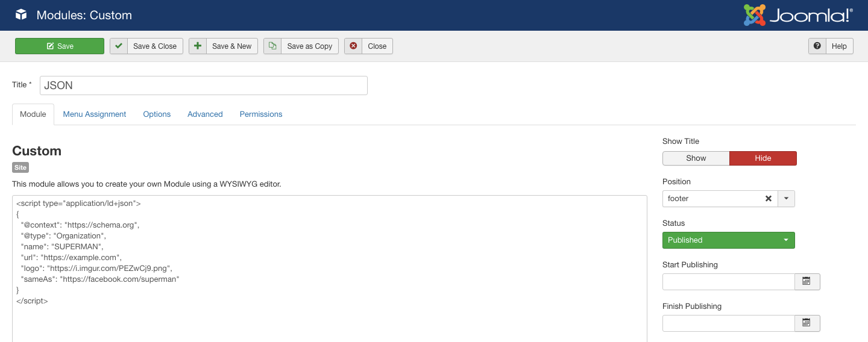This screenshot has height=342, width=868.
Task: Click the Title field label
Action: 22,85
